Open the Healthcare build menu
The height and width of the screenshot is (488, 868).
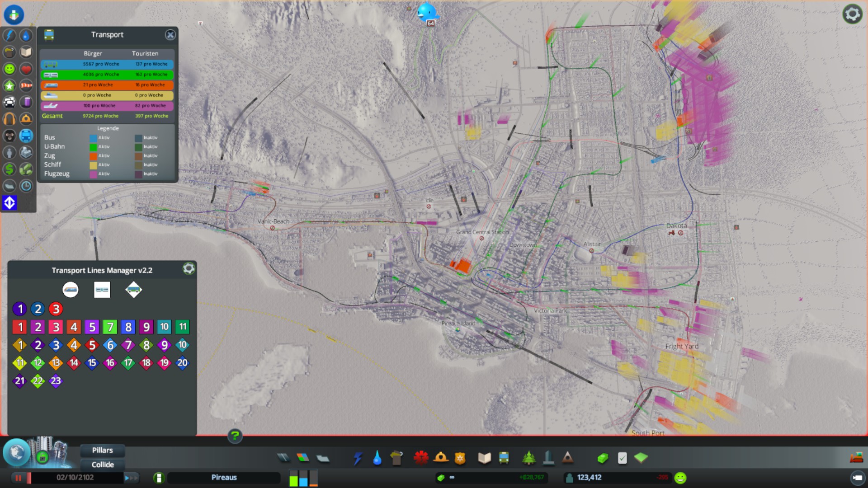(421, 458)
